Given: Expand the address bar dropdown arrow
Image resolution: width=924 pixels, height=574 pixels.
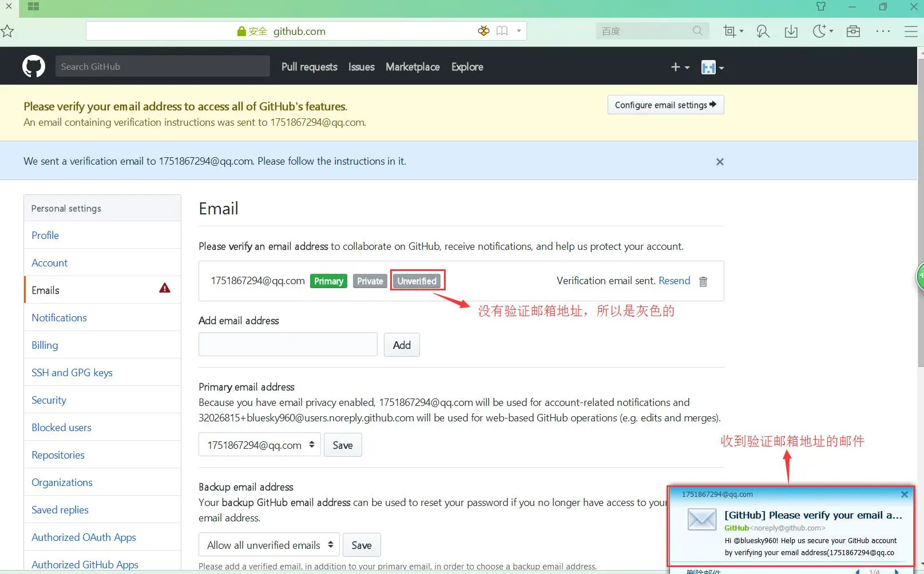Looking at the screenshot, I should [519, 31].
